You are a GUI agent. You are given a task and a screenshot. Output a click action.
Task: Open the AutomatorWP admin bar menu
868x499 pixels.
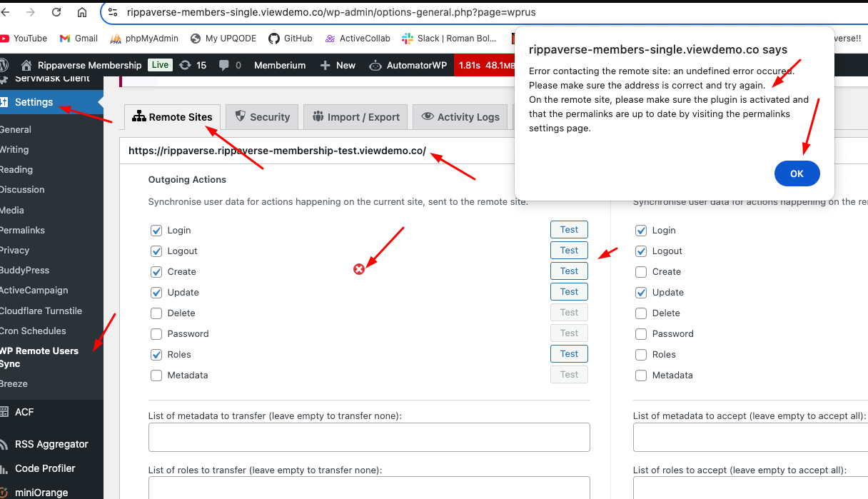[408, 65]
